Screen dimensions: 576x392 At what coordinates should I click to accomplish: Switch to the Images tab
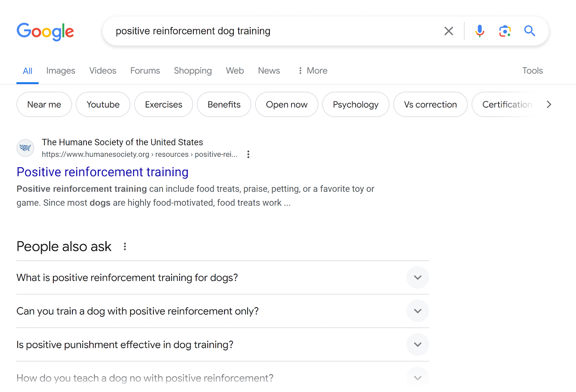[x=60, y=70]
